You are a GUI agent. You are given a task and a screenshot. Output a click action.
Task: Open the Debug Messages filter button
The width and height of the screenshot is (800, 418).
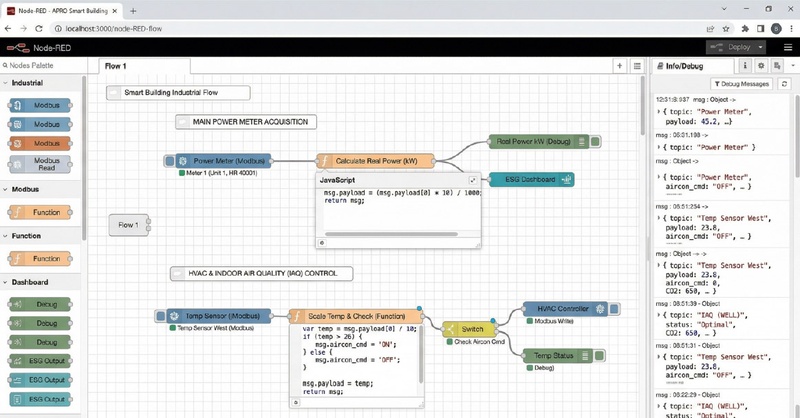[x=742, y=84]
